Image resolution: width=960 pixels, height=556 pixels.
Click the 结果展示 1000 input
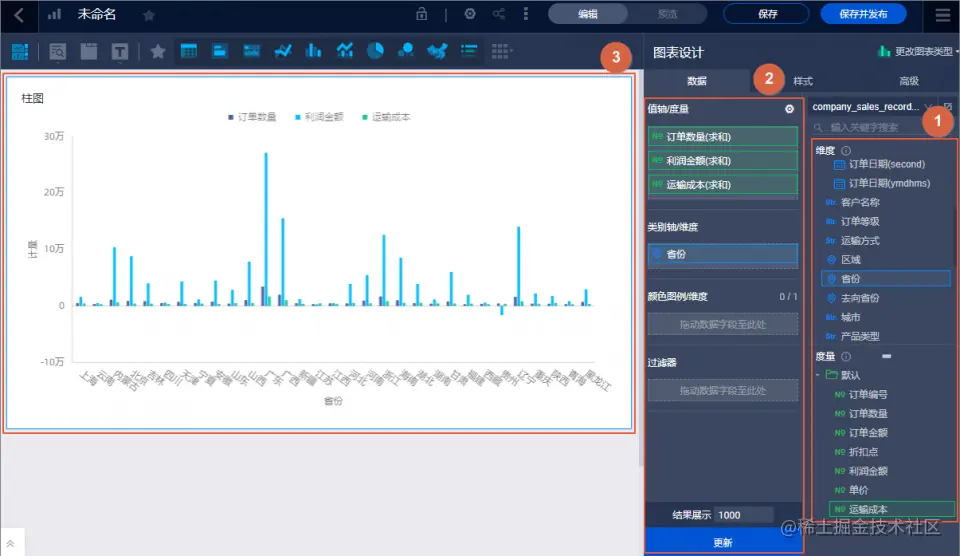tap(744, 516)
